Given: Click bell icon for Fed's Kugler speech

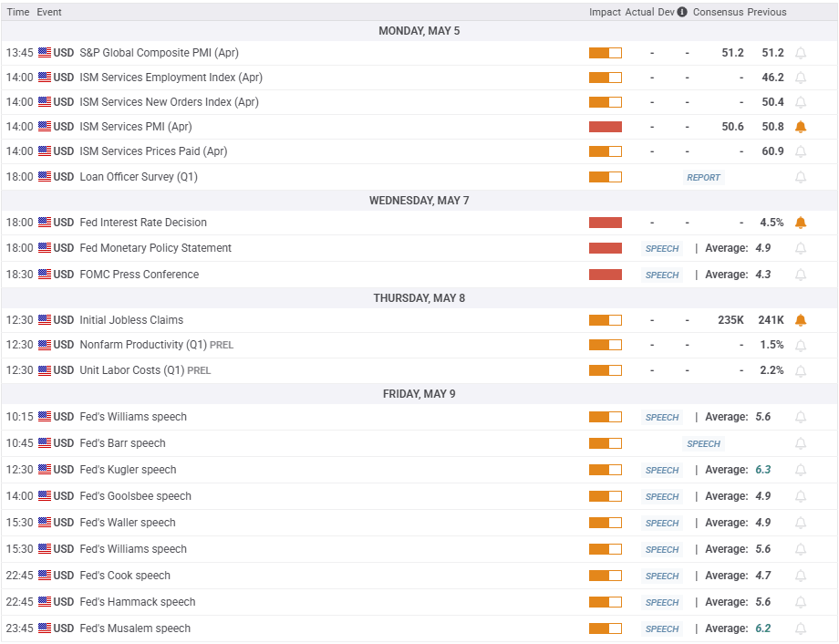Looking at the screenshot, I should click(801, 470).
